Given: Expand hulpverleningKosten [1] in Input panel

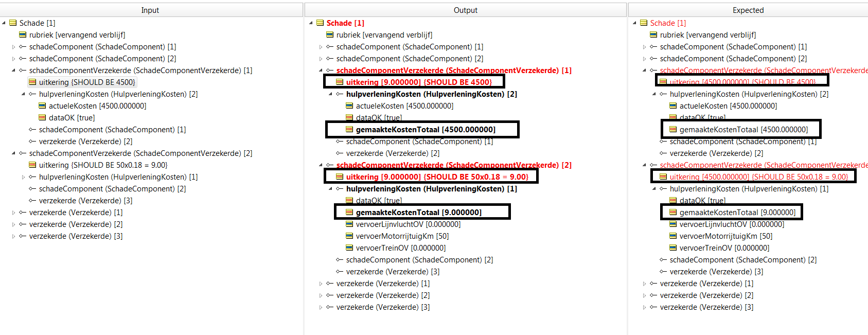Looking at the screenshot, I should coord(23,177).
